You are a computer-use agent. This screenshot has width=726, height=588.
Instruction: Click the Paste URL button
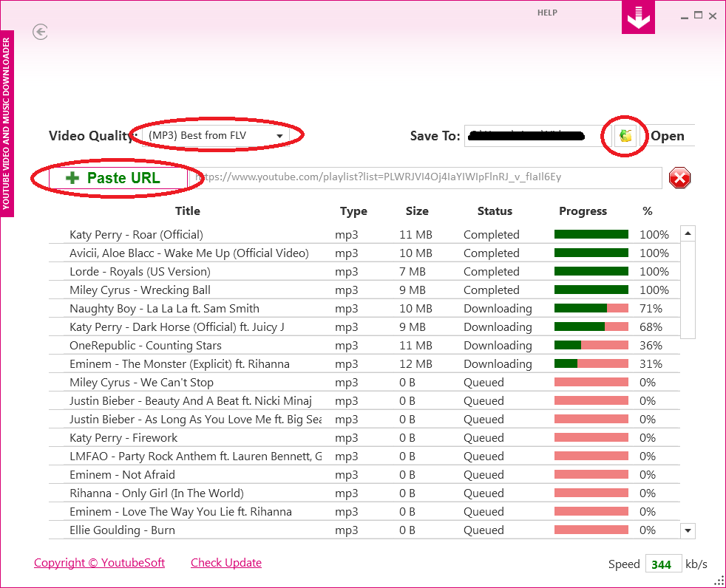[x=118, y=177]
